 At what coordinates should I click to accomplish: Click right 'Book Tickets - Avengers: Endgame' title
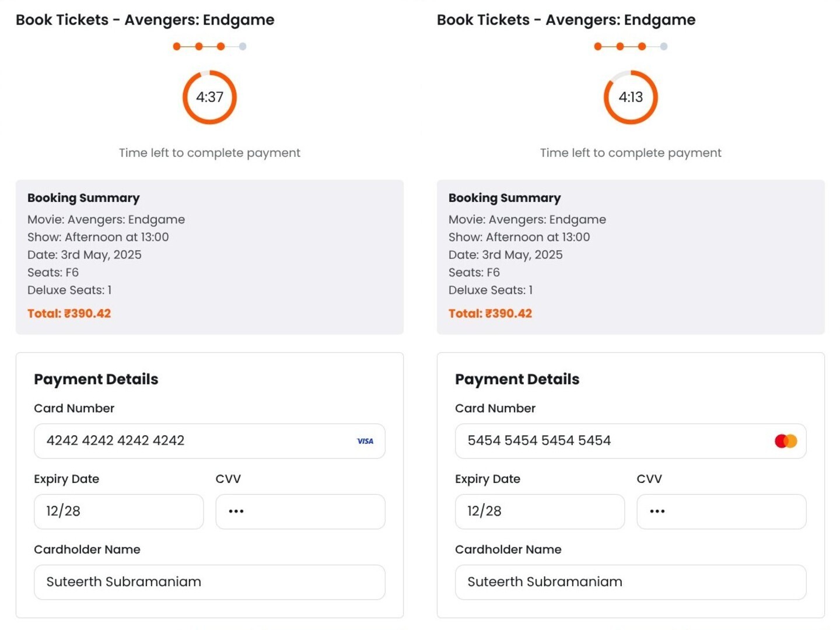coord(566,20)
